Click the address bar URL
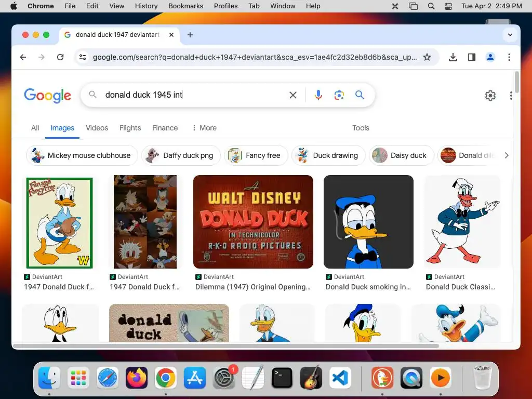Image resolution: width=532 pixels, height=399 pixels. tap(255, 57)
